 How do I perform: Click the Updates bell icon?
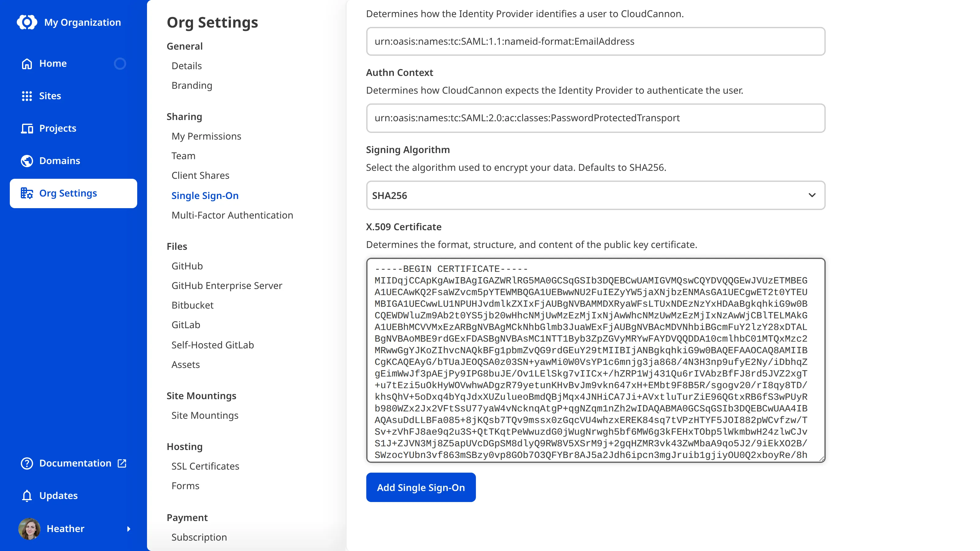27,496
